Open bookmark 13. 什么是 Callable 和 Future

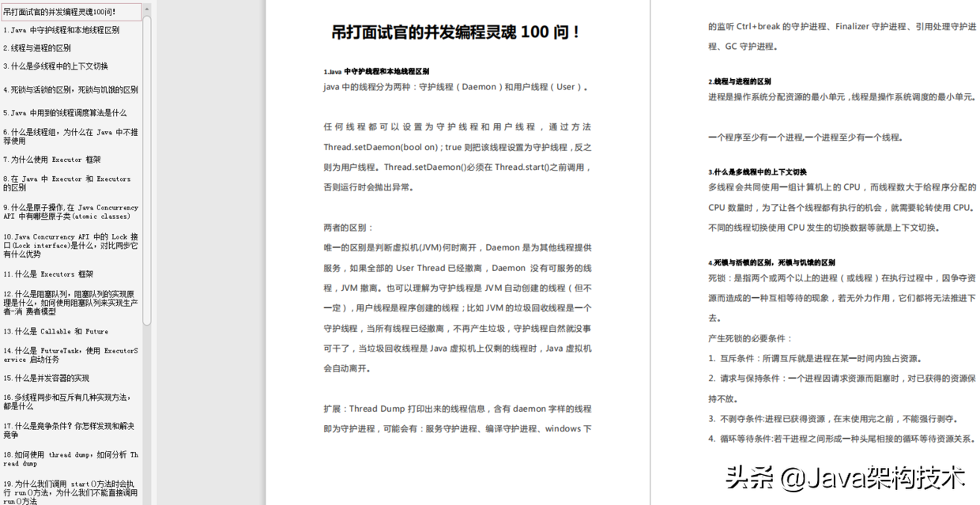click(56, 331)
